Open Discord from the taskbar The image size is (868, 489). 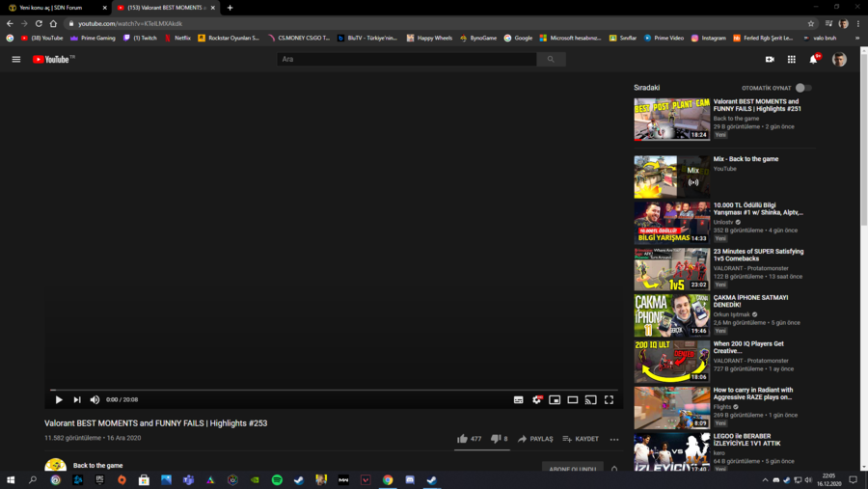(410, 479)
